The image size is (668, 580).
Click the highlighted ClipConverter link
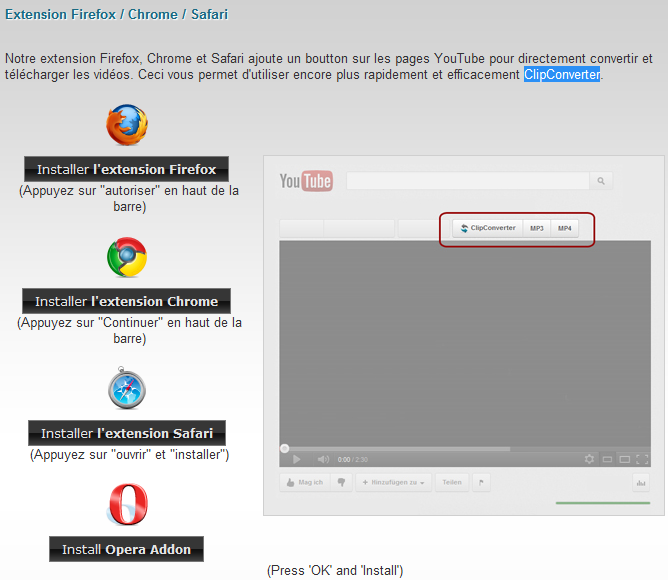(x=562, y=75)
